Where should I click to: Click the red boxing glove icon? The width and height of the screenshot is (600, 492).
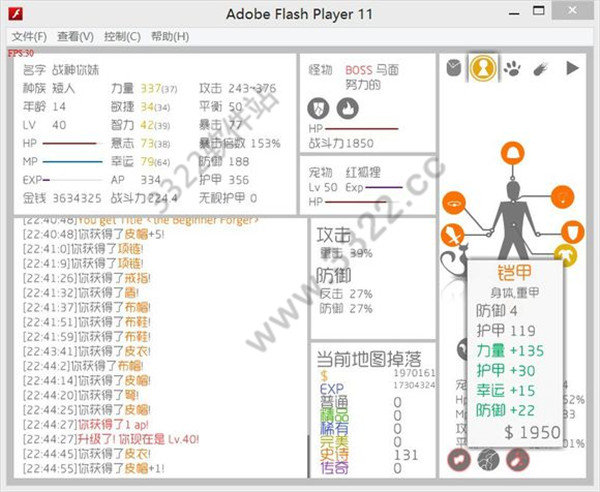pyautogui.click(x=459, y=459)
